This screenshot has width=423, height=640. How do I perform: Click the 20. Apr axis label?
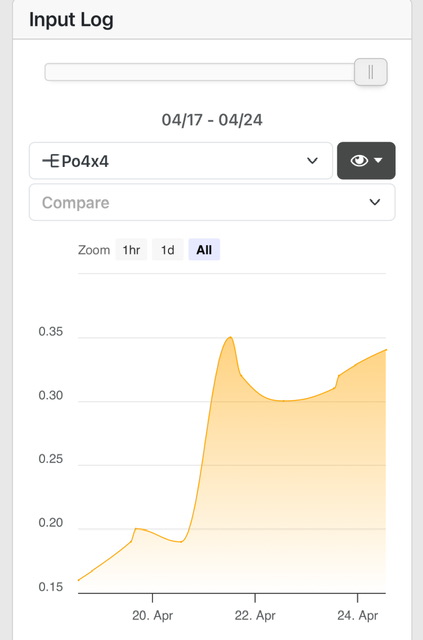(153, 616)
